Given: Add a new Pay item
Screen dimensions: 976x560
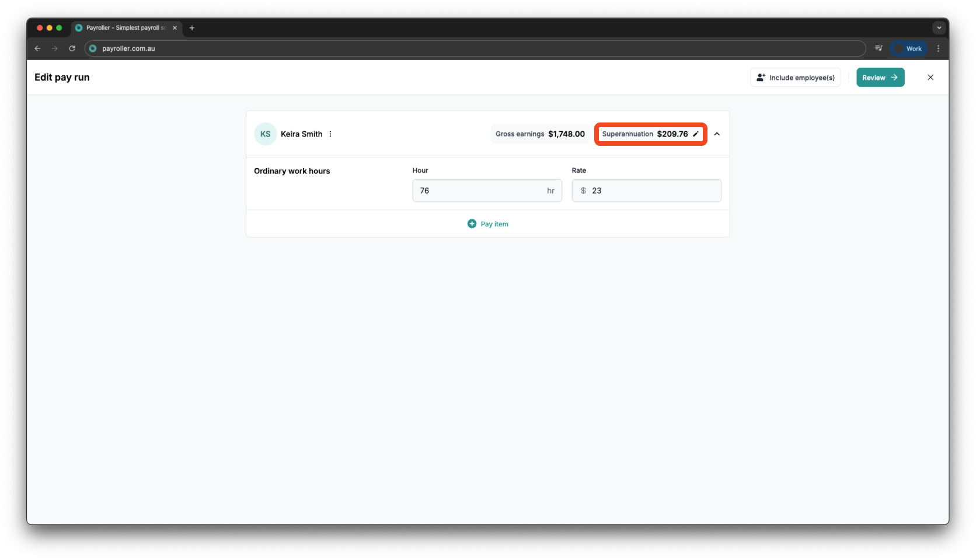Looking at the screenshot, I should pyautogui.click(x=488, y=224).
